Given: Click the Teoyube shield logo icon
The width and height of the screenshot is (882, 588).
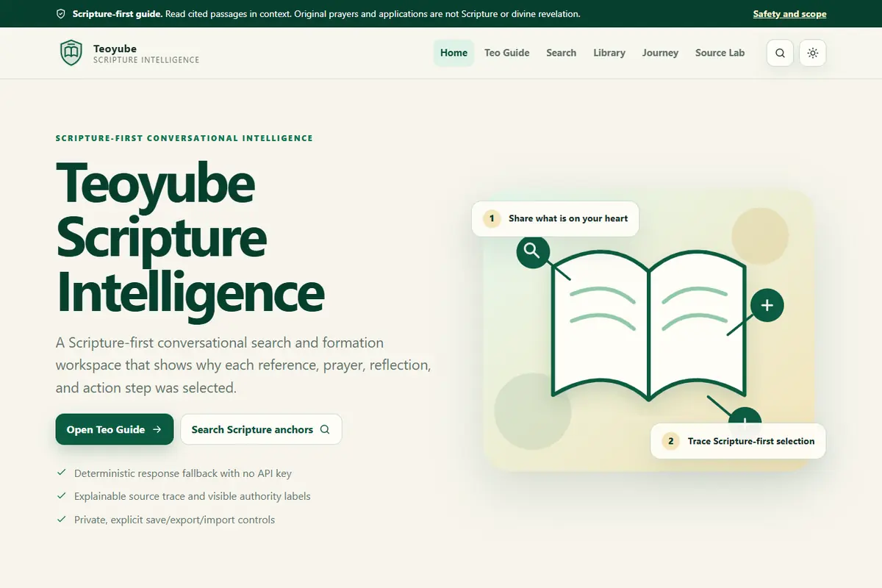Looking at the screenshot, I should [x=71, y=53].
